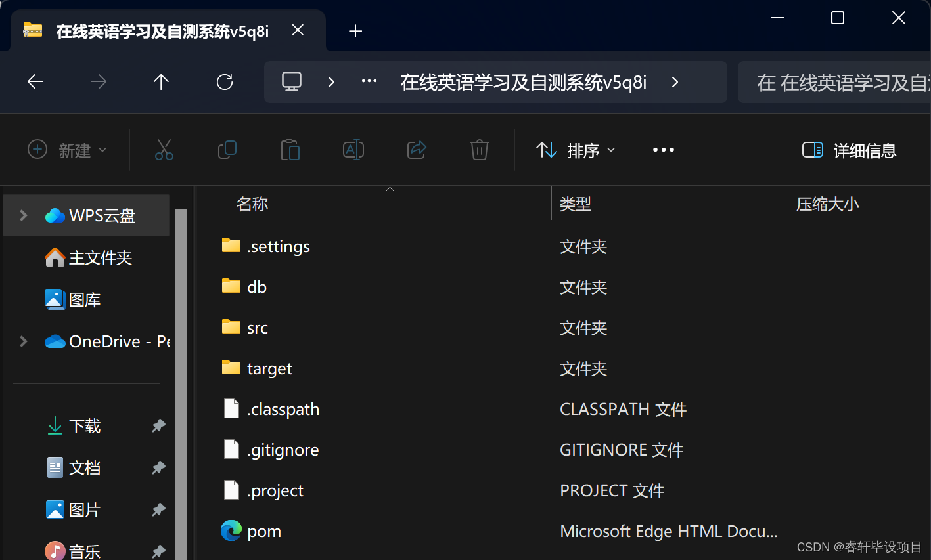Unpin 下载 using its pin icon
Viewport: 931px width, 560px height.
(x=158, y=425)
